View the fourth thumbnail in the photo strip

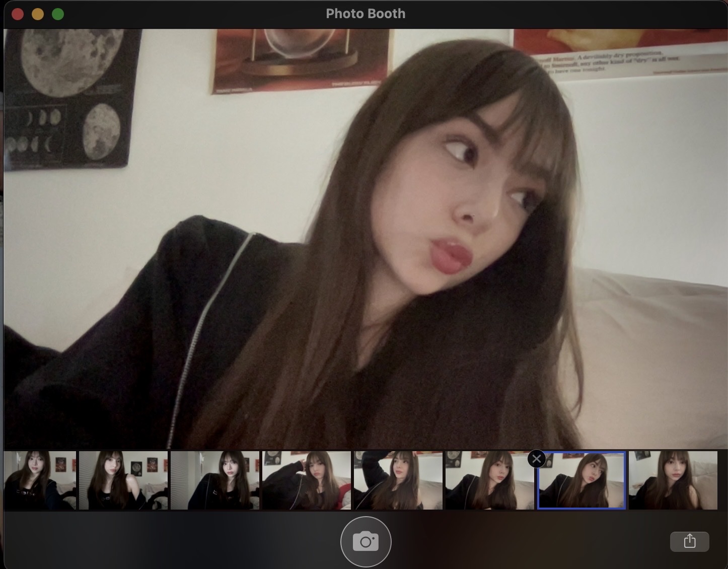[x=307, y=480]
